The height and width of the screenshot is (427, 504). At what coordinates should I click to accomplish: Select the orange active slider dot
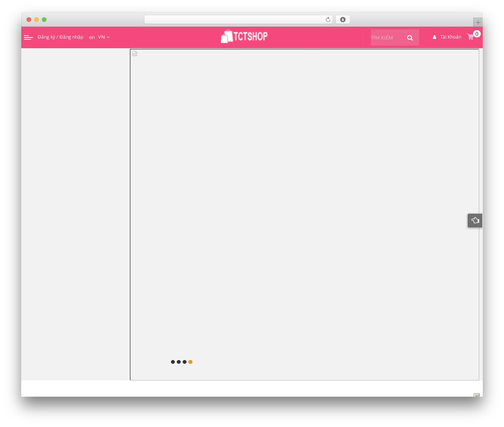[x=191, y=362]
